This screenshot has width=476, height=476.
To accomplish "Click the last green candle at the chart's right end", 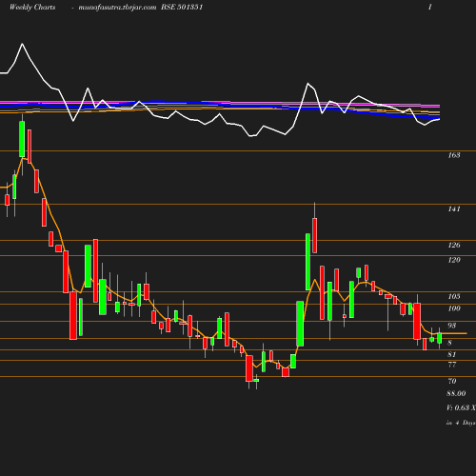I will pos(440,338).
